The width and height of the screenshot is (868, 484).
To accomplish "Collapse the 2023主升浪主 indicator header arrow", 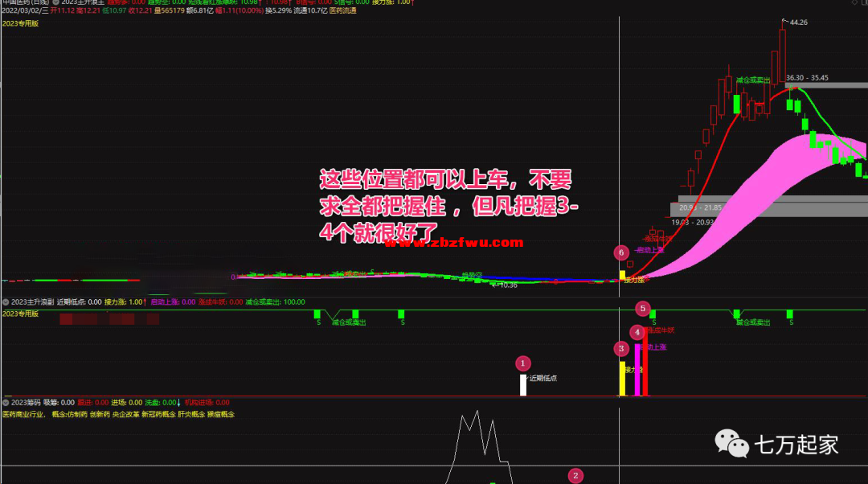I will pos(55,3).
